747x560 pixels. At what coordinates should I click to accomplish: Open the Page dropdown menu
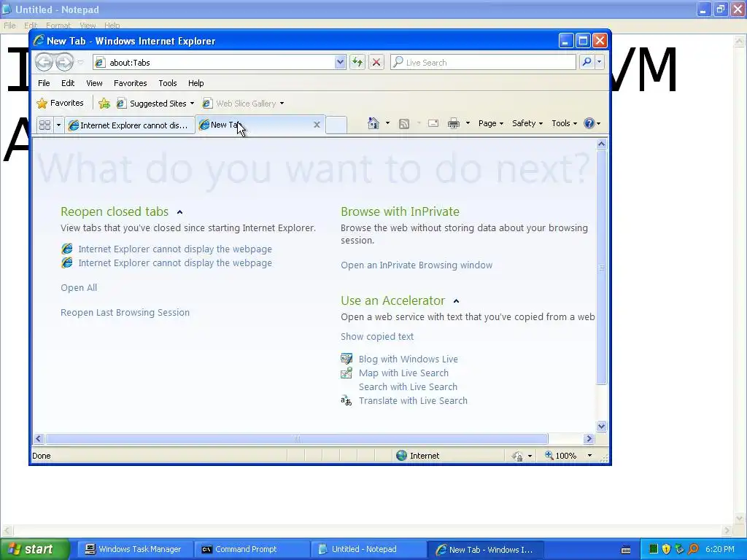491,123
